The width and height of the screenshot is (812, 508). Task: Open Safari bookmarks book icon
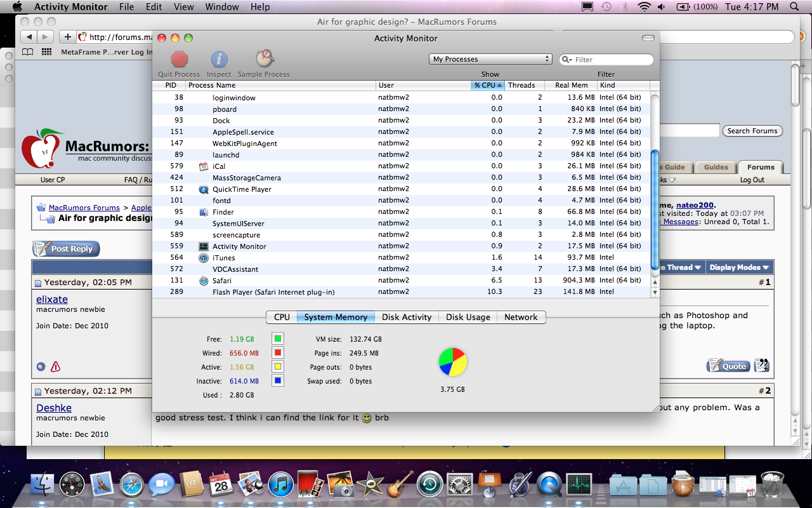pos(27,52)
